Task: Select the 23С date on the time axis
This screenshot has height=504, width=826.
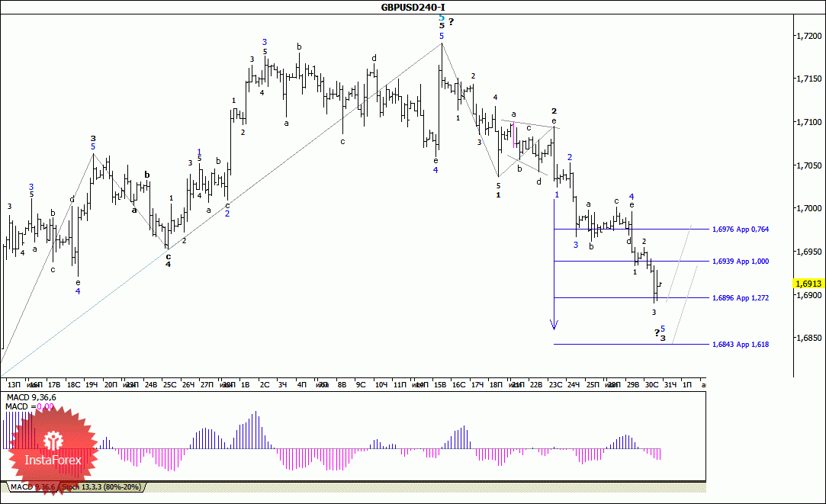Action: [x=556, y=385]
